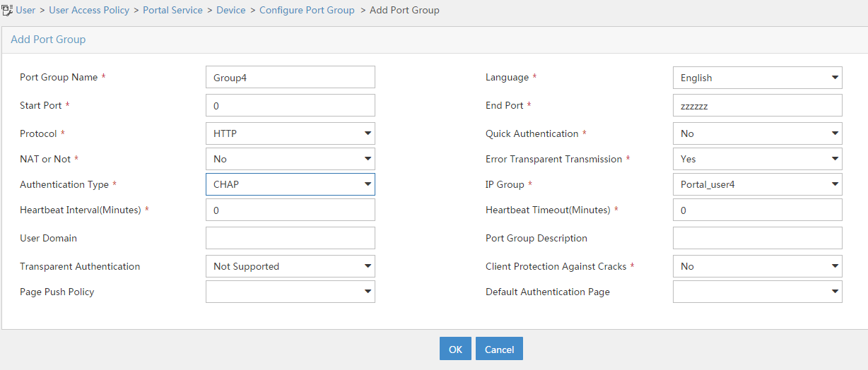Screen dimensions: 868x370
Task: Click the OK button
Action: [x=455, y=349]
